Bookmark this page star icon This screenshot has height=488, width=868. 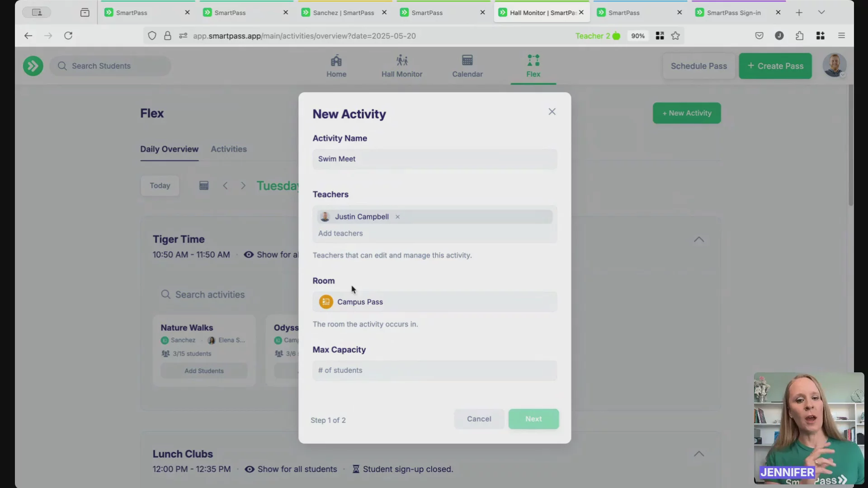click(675, 36)
